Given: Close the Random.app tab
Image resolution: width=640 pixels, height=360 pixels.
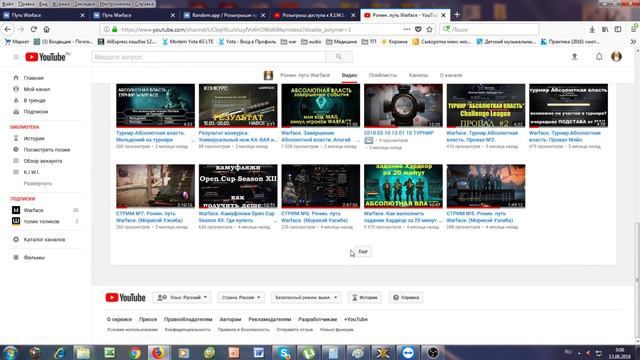Looking at the screenshot, I should [263, 15].
